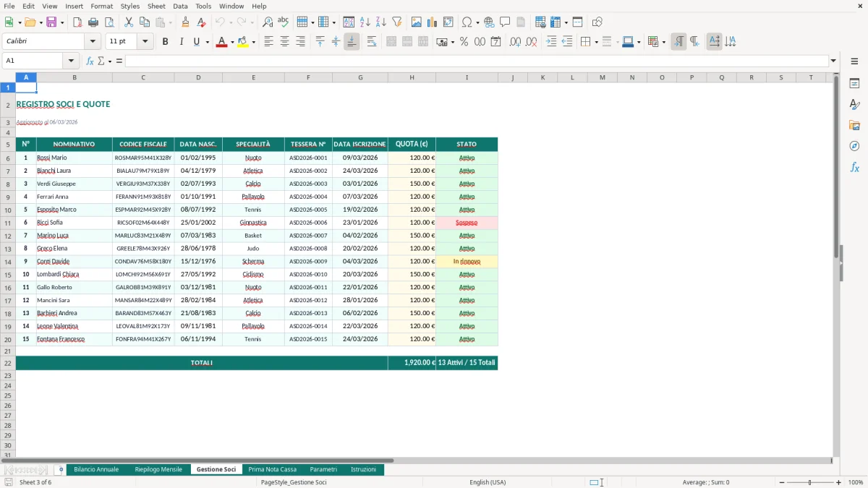
Task: Click Sort Ascending icon
Action: 365,22
